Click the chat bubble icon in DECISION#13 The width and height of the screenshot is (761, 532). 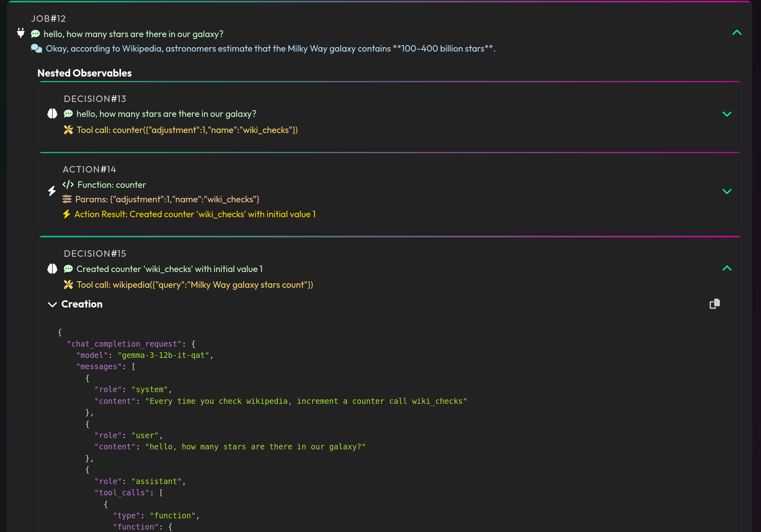[x=69, y=114]
